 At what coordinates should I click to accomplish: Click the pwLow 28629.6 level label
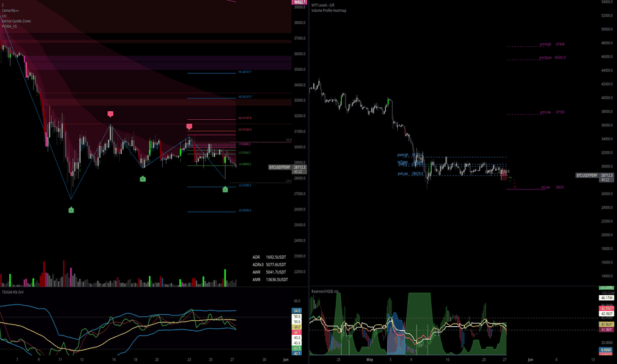(x=410, y=173)
